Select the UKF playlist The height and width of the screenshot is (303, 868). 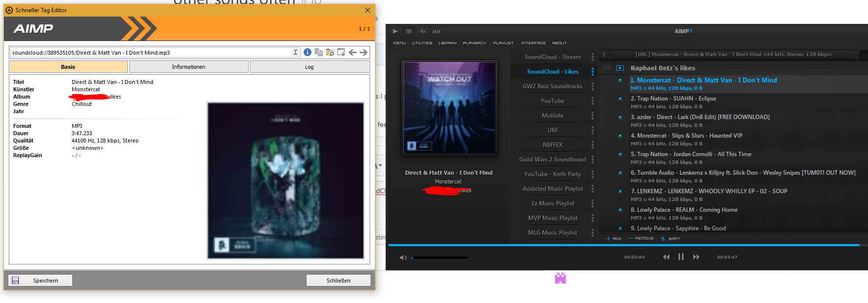click(553, 130)
